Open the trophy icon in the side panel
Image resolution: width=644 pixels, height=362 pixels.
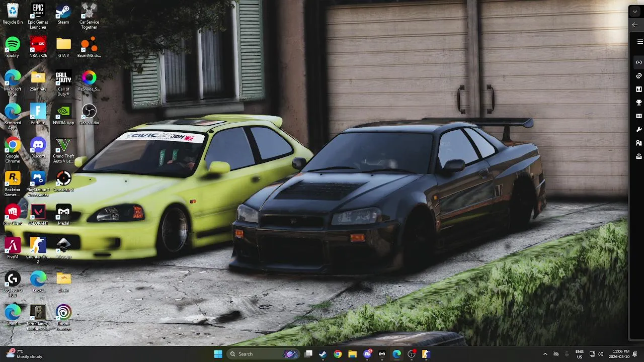point(639,103)
